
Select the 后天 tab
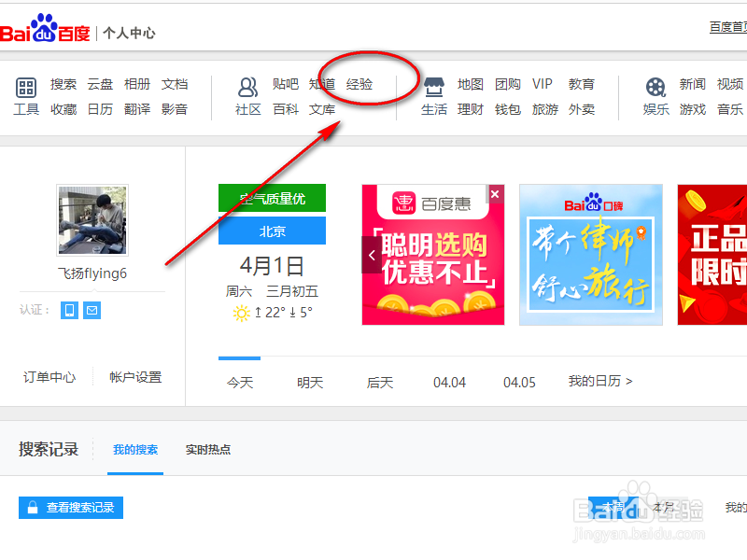click(x=380, y=383)
